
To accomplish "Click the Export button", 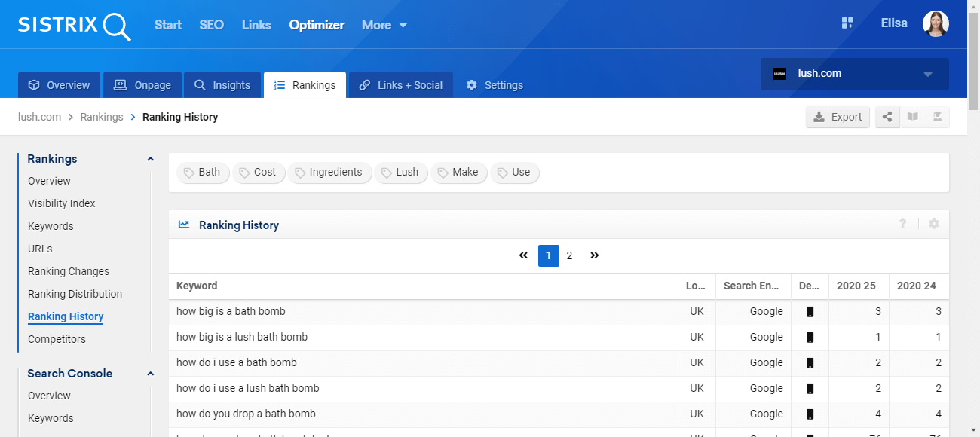I will 838,117.
